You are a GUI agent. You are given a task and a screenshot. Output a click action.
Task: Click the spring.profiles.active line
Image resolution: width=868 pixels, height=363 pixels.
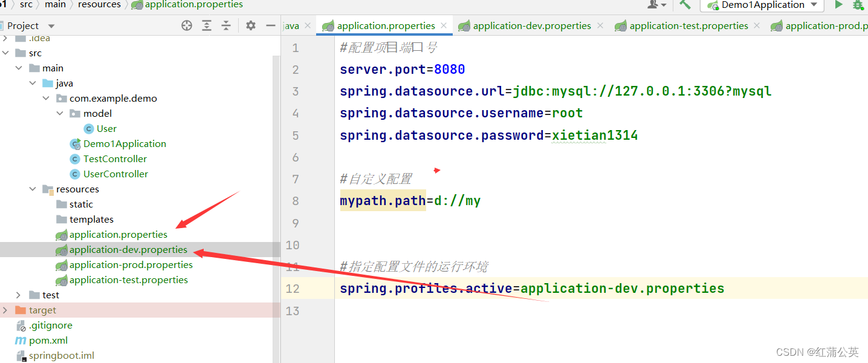click(x=532, y=289)
